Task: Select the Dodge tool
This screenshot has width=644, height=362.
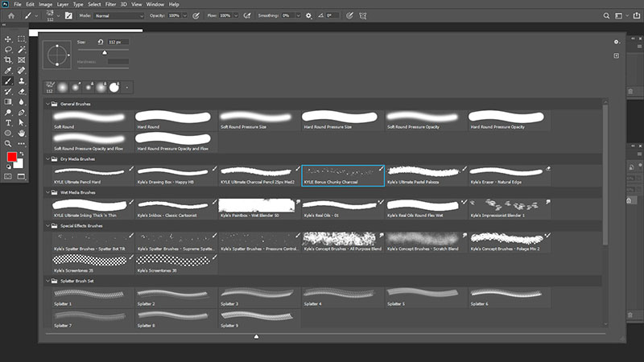Action: (8, 113)
